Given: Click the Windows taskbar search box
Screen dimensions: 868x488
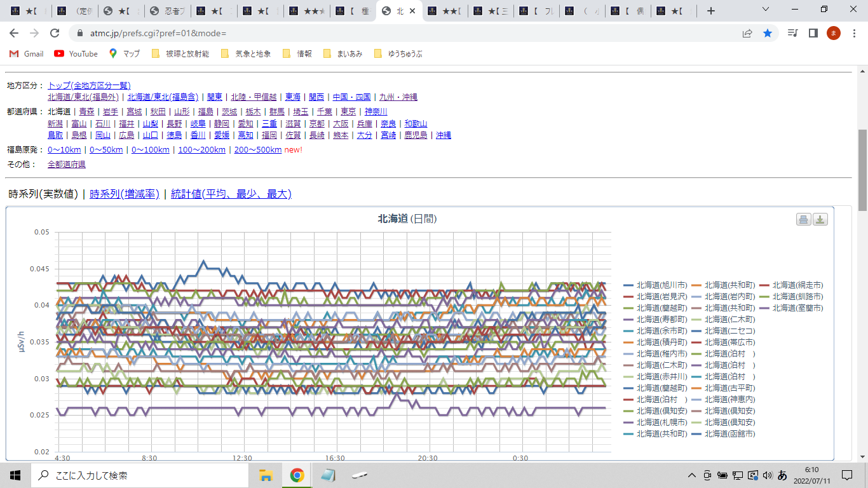Looking at the screenshot, I should click(x=139, y=475).
